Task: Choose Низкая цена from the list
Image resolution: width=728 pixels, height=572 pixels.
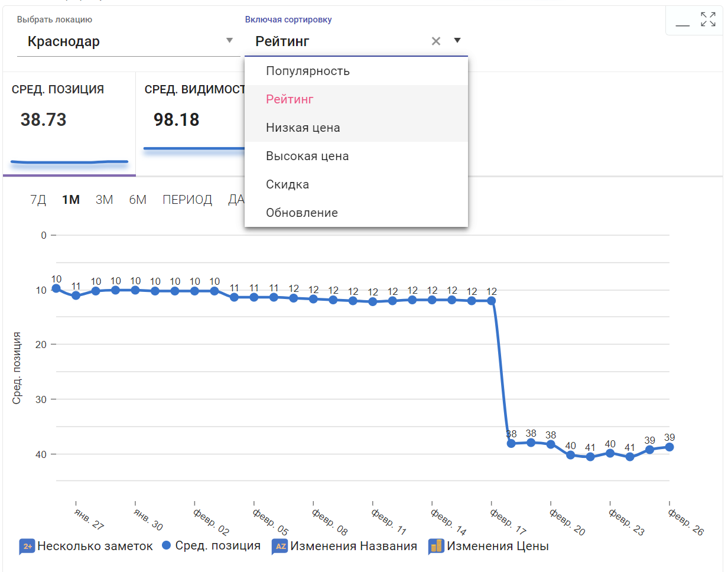Action: (x=303, y=128)
